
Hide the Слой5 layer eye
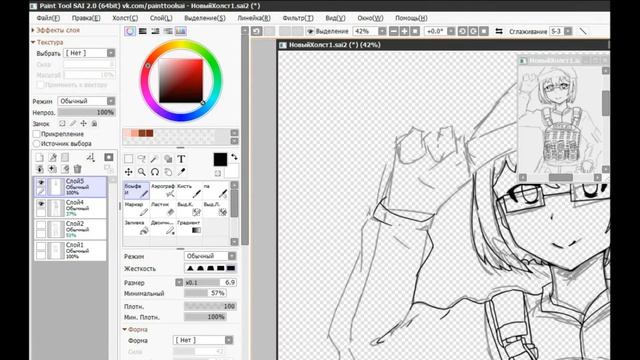click(x=41, y=182)
